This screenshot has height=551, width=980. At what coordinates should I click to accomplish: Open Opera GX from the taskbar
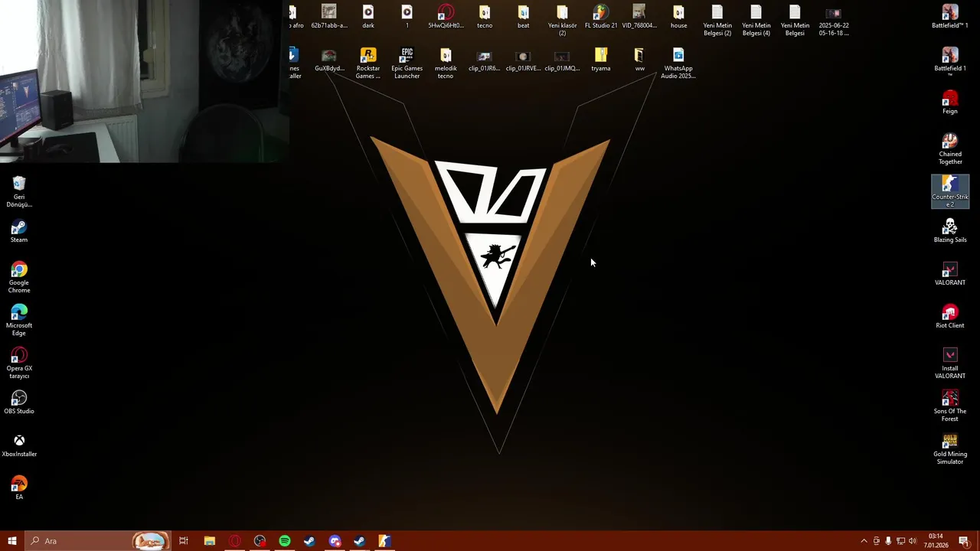234,541
